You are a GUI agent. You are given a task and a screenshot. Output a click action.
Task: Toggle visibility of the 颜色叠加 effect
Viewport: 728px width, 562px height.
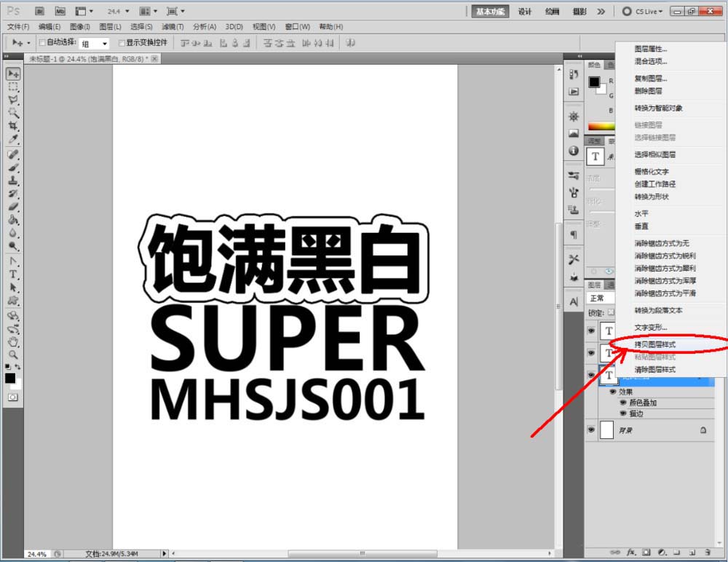(624, 403)
